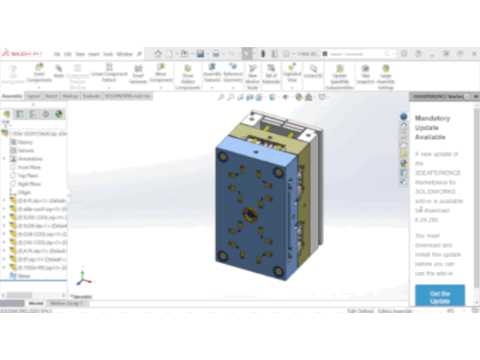Select the Mate tool
The image size is (480, 360).
click(59, 71)
